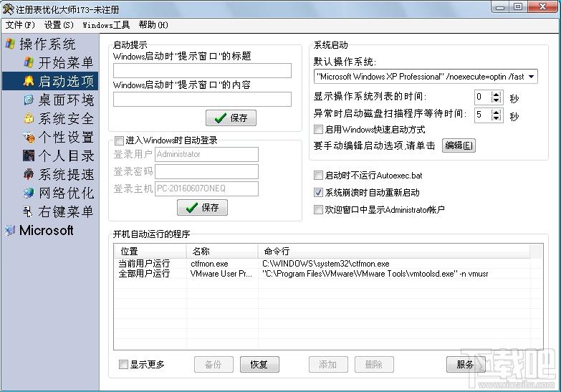Click the 恢复 button

tap(259, 365)
